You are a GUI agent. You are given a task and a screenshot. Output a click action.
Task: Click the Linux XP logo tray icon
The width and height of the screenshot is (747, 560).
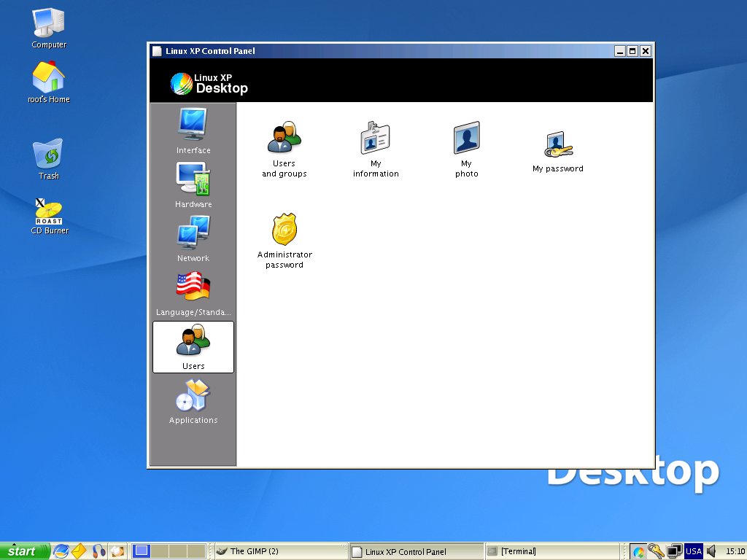pos(638,551)
